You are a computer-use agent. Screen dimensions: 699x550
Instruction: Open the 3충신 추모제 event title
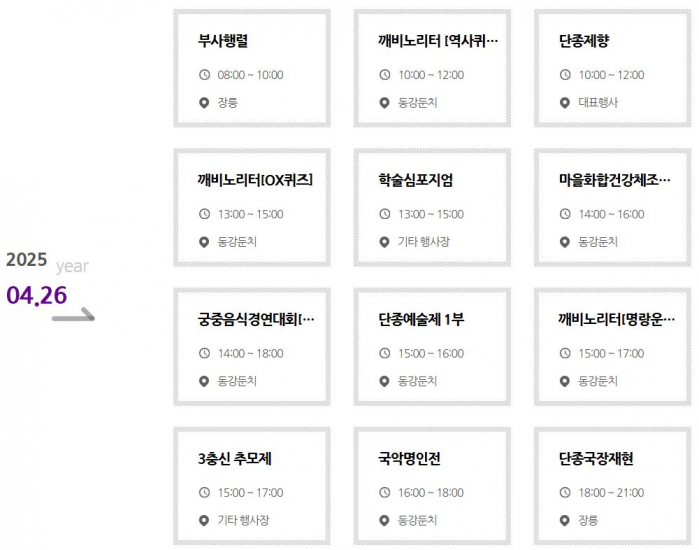coord(235,459)
